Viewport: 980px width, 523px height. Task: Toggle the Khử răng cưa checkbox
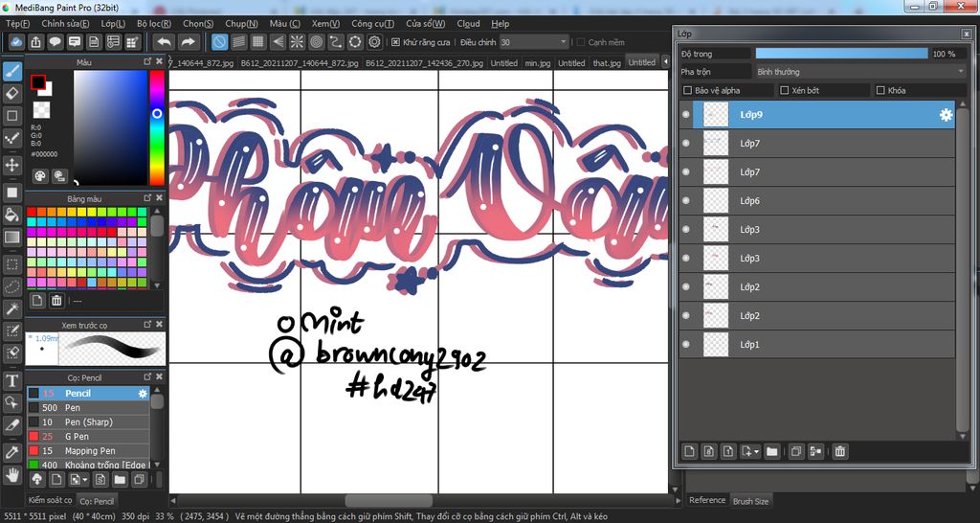(x=395, y=42)
